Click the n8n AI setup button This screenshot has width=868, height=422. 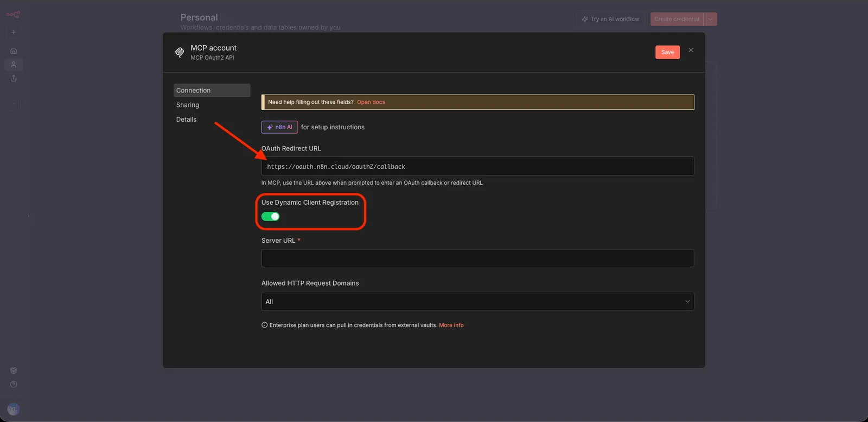(279, 127)
